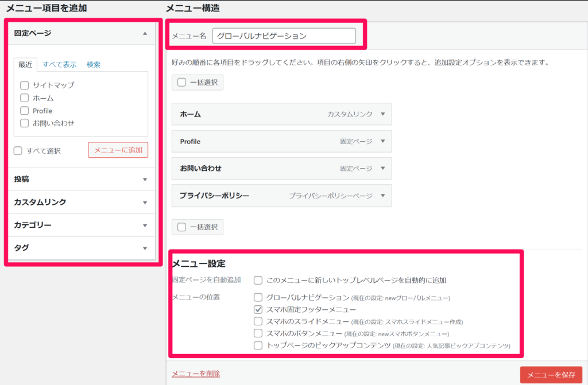Expand the 投稿 section

coord(145,180)
